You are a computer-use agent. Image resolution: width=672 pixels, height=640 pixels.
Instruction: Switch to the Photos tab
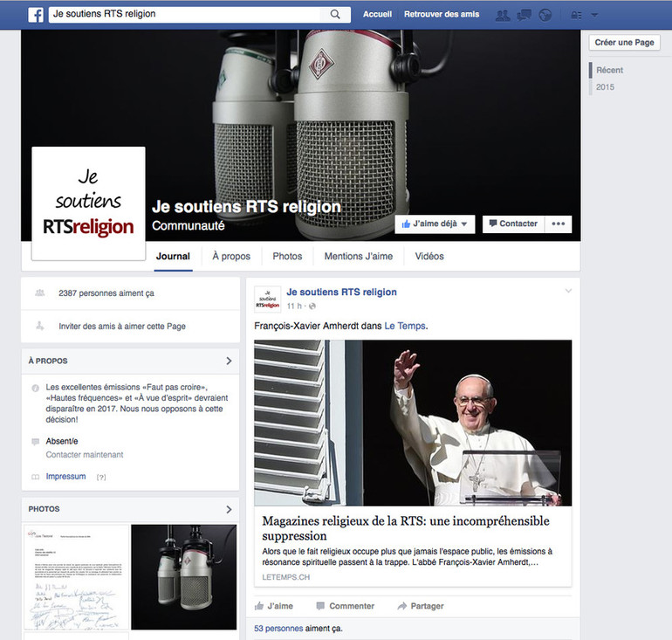pos(287,257)
